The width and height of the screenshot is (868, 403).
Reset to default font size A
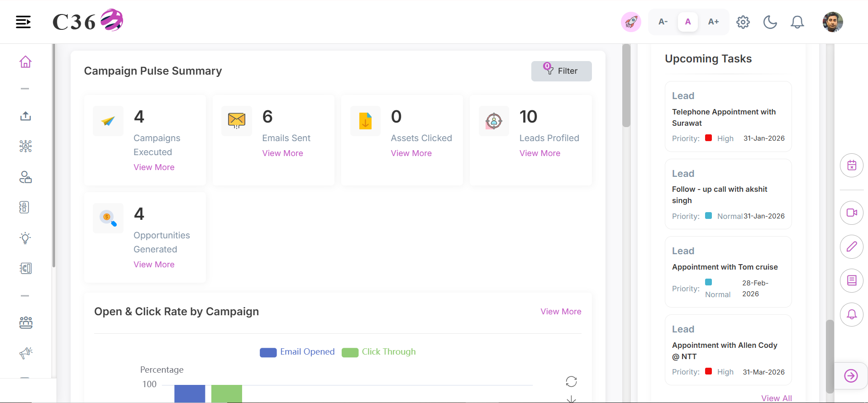(688, 22)
